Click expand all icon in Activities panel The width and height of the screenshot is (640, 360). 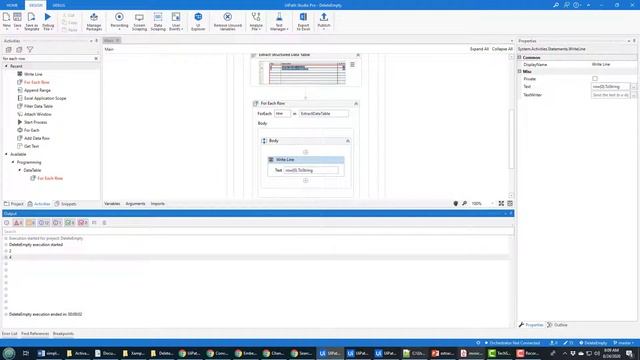pyautogui.click(x=9, y=49)
